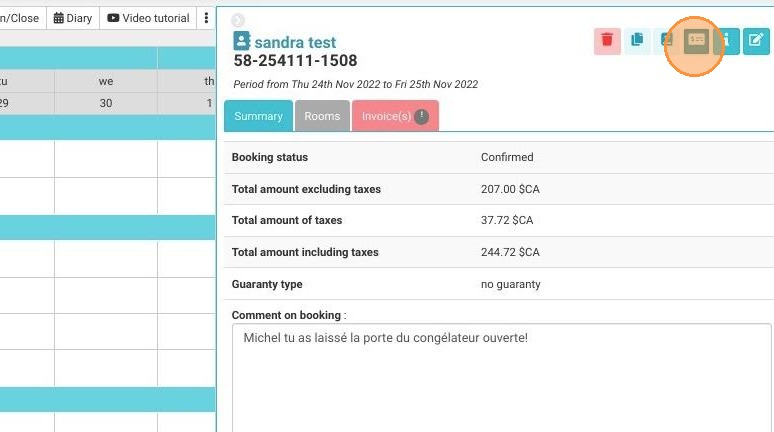Select the period text from 24th Nov 2022
The height and width of the screenshot is (432, 774).
point(355,84)
